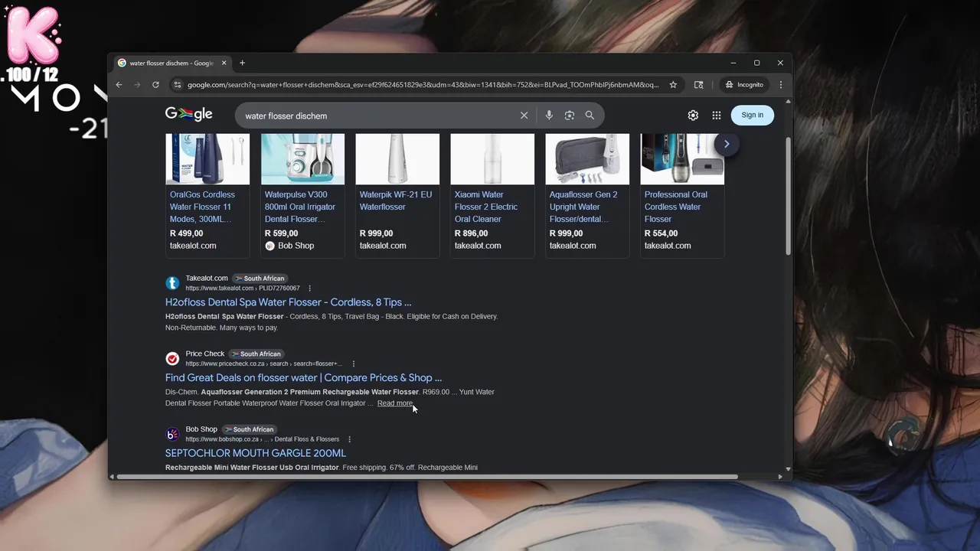Viewport: 980px width, 551px height.
Task: Open a new tab with the plus button
Action: (x=242, y=63)
